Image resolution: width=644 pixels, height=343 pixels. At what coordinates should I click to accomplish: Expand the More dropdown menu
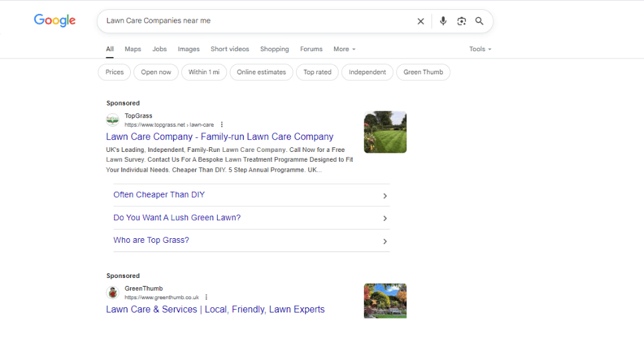pyautogui.click(x=344, y=49)
